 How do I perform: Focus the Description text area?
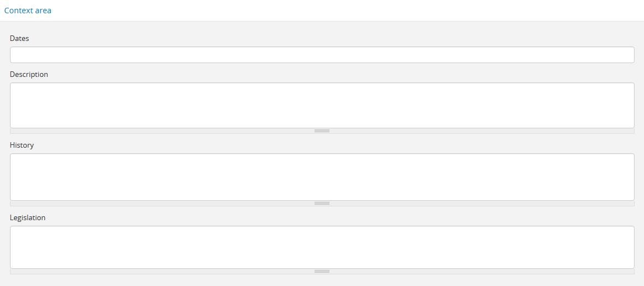pos(322,105)
